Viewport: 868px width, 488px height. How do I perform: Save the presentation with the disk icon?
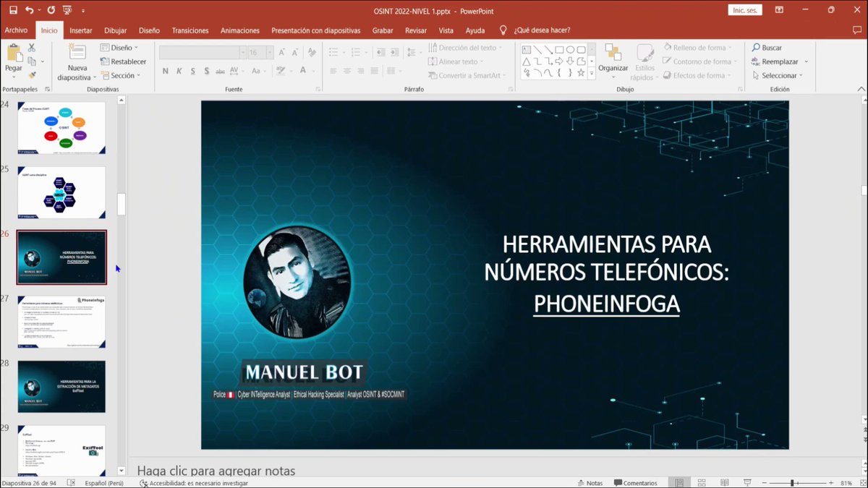13,10
